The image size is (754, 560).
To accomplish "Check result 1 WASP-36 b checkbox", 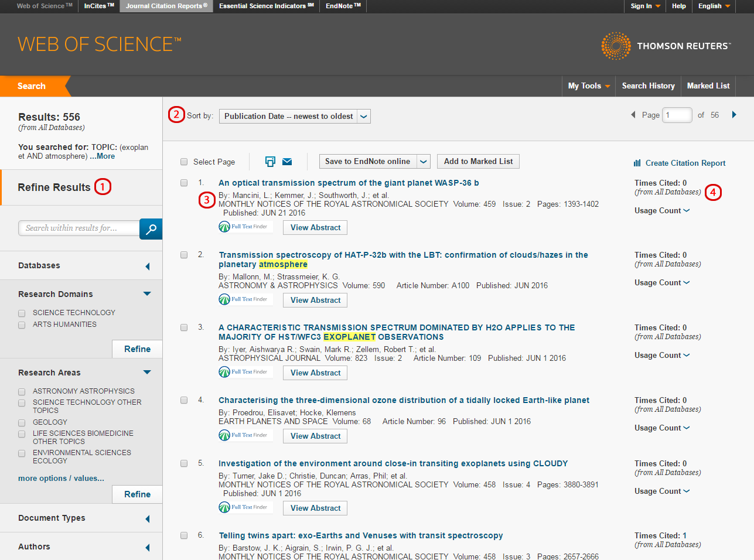I will (x=184, y=183).
